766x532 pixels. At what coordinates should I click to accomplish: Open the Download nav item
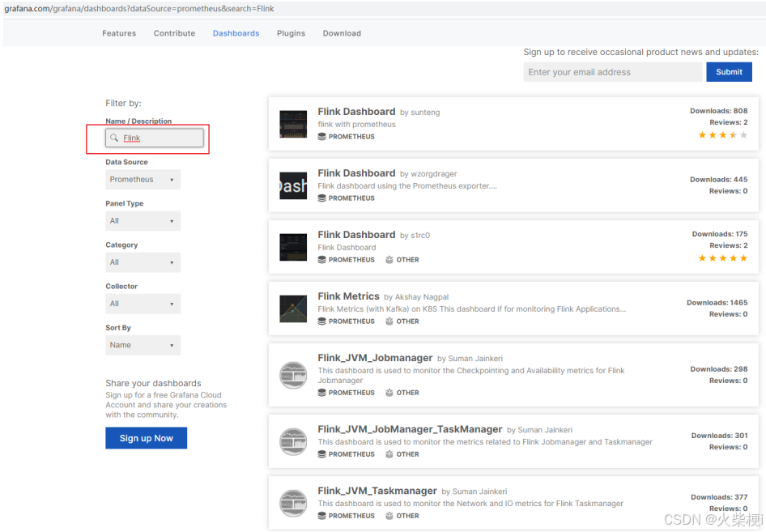[x=342, y=33]
